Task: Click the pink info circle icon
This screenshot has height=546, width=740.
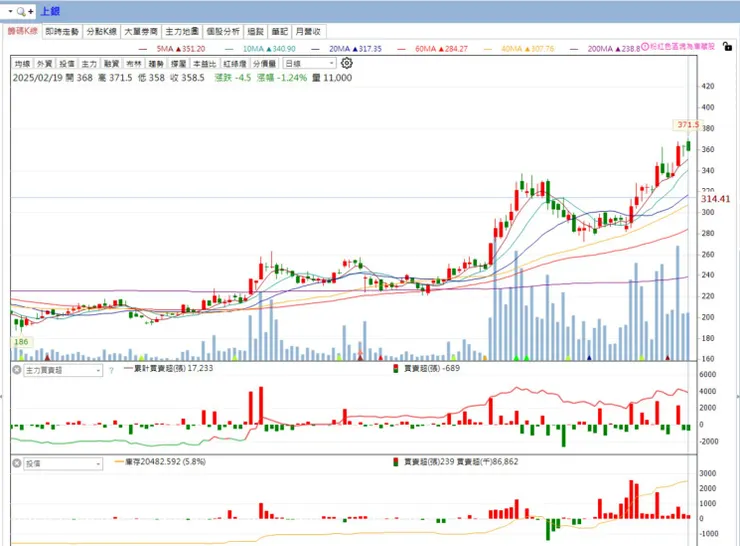Action: pyautogui.click(x=645, y=47)
